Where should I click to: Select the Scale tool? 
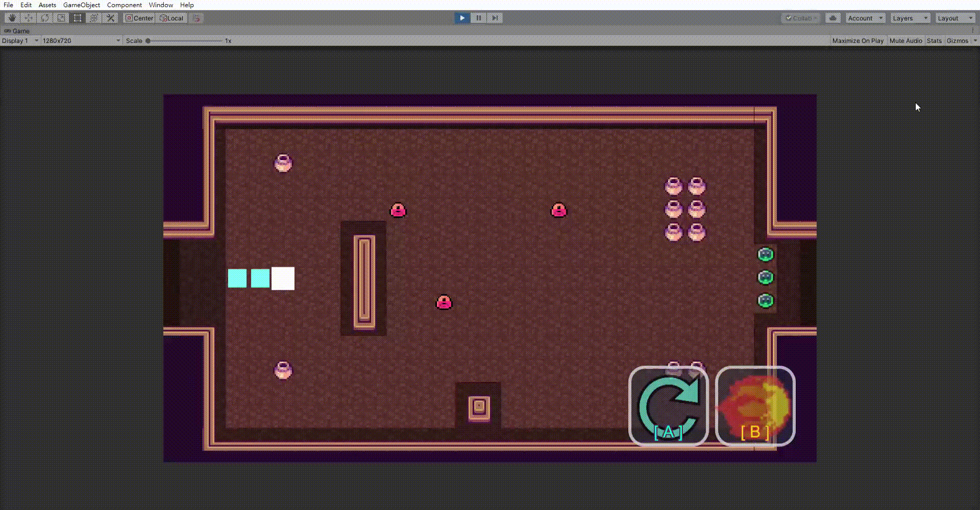pos(61,18)
